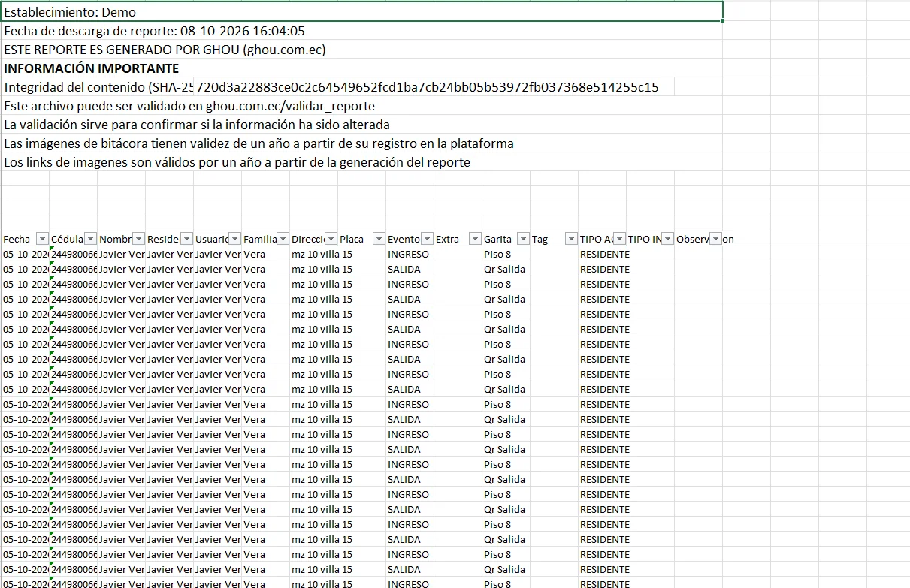Open the Observacion column filter dropdown
This screenshot has width=910, height=588.
coord(715,239)
